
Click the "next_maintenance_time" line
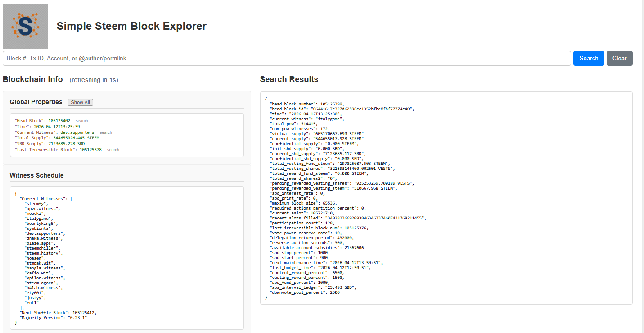pyautogui.click(x=326, y=263)
